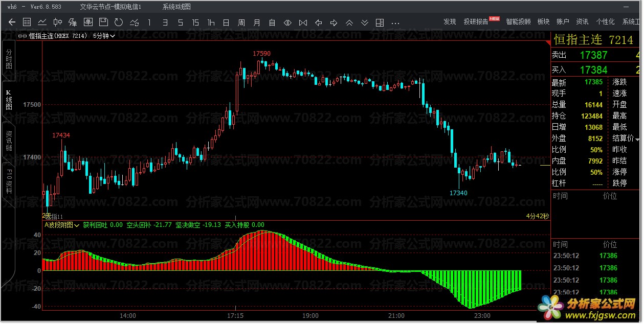The height and width of the screenshot is (324, 644).
Task: Click the 总量 value 16144
Action: (x=593, y=105)
